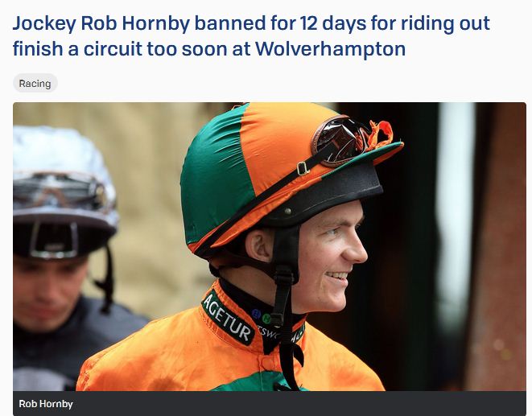
Task: Click the main Rob Hornby article photo
Action: pos(270,246)
